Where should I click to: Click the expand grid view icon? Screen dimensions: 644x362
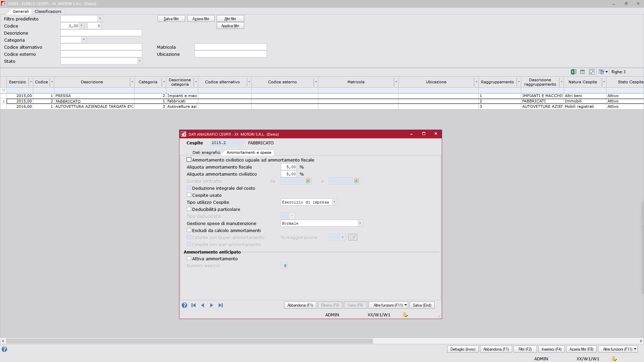[592, 72]
